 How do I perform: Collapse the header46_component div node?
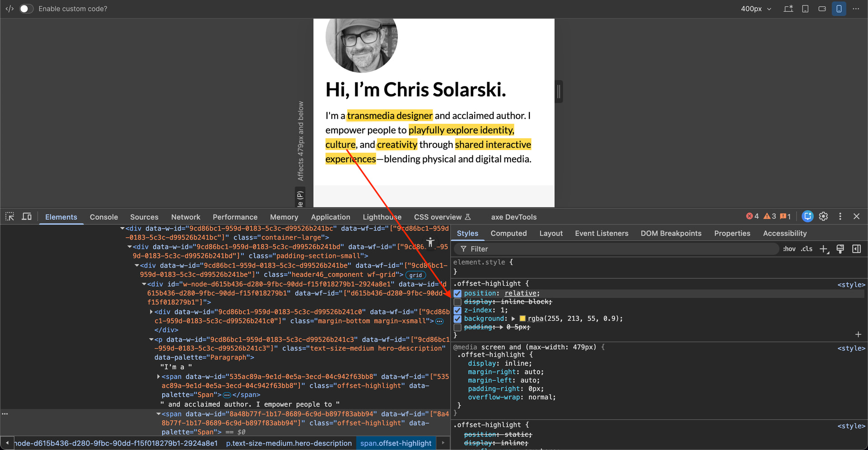coord(137,266)
